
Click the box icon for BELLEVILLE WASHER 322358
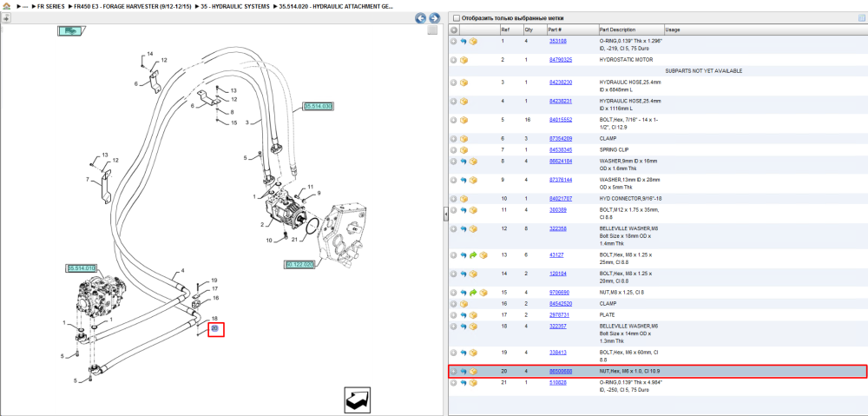coord(474,228)
